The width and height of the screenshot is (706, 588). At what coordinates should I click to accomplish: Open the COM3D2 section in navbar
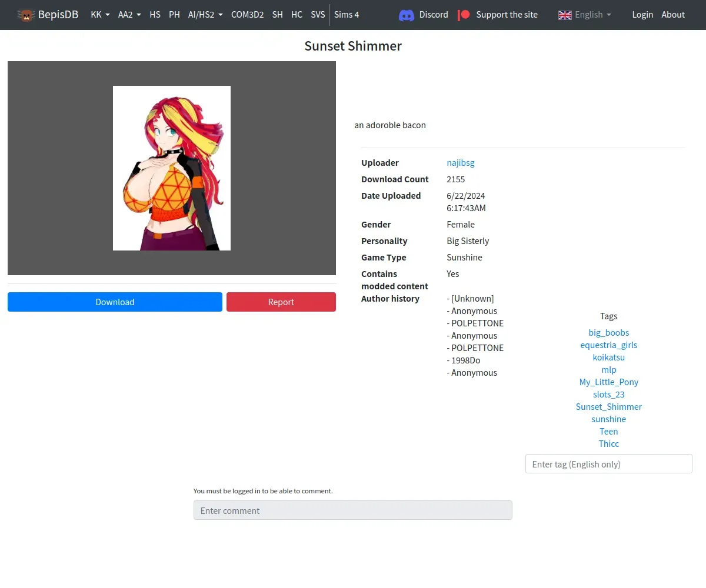point(247,15)
